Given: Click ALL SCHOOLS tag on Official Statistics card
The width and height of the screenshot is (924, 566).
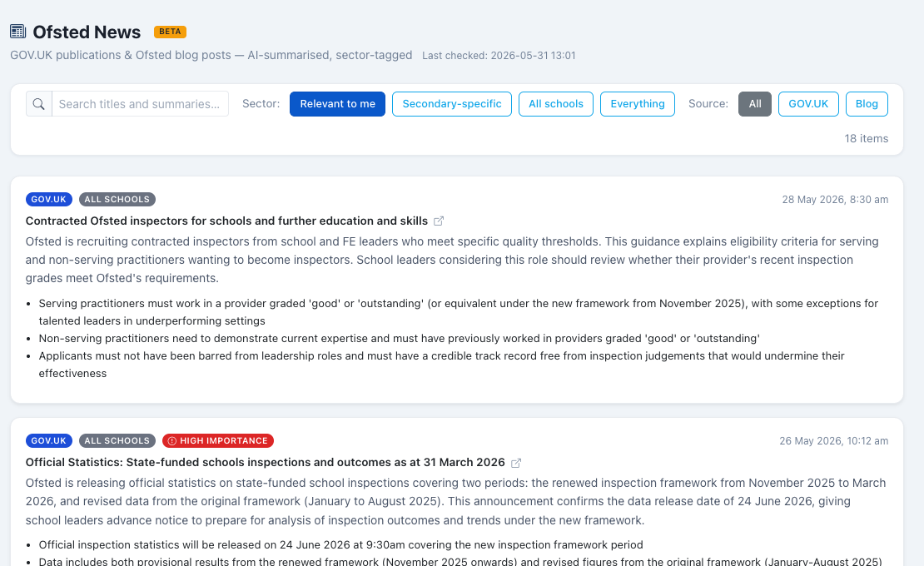Looking at the screenshot, I should (x=117, y=440).
